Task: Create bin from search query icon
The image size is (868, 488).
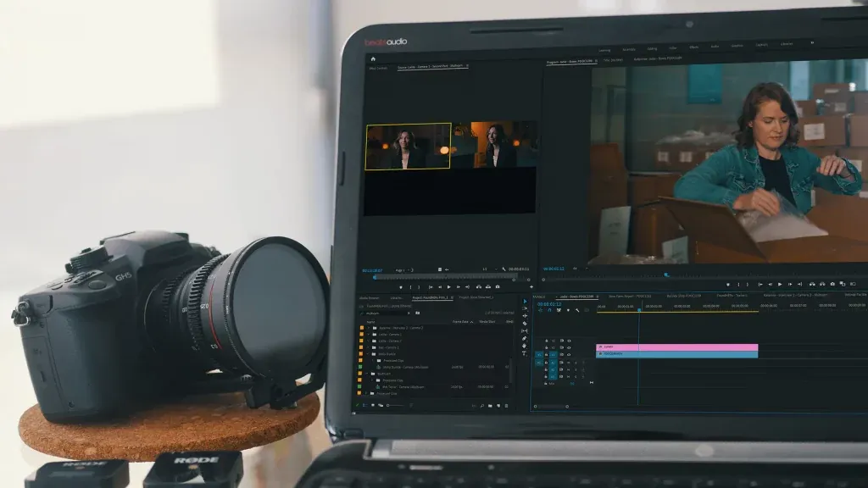Action: tap(417, 313)
